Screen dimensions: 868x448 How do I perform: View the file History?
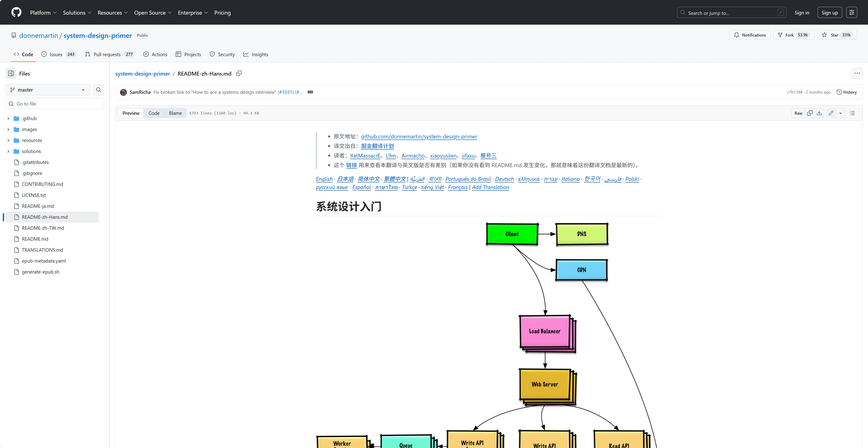(x=847, y=92)
